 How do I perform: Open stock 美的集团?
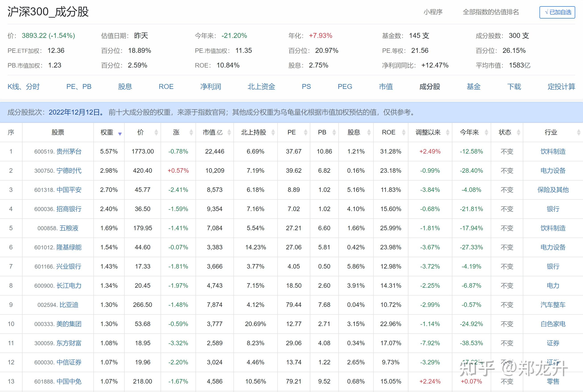point(69,324)
